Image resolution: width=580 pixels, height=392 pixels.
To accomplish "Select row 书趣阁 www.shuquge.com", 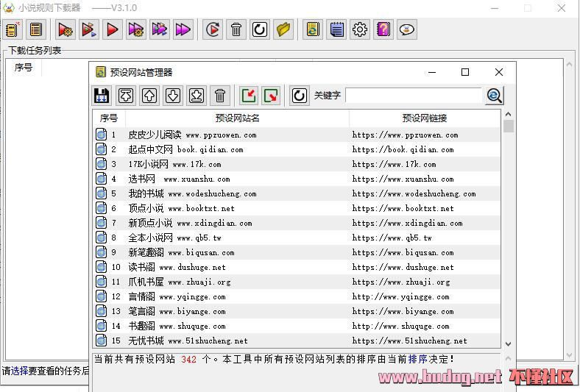I will [x=297, y=327].
